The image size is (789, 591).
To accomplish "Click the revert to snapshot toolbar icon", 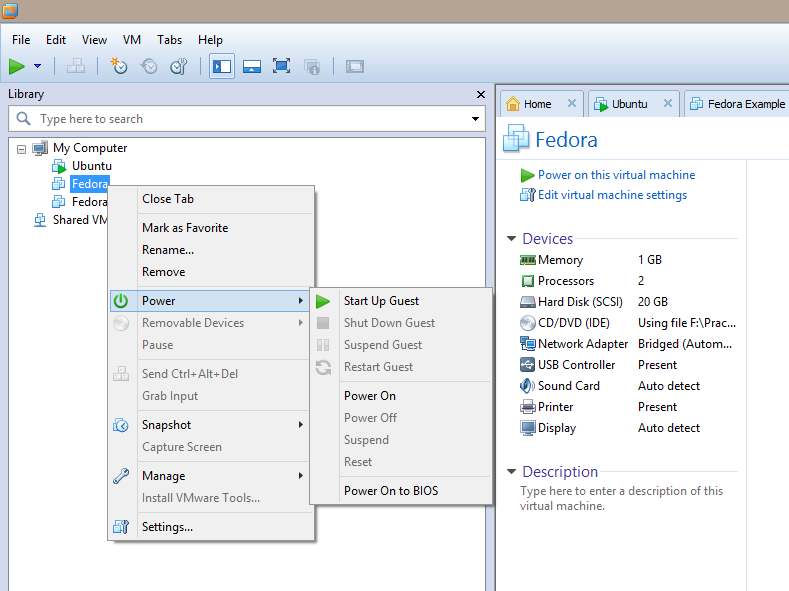I will pyautogui.click(x=149, y=66).
